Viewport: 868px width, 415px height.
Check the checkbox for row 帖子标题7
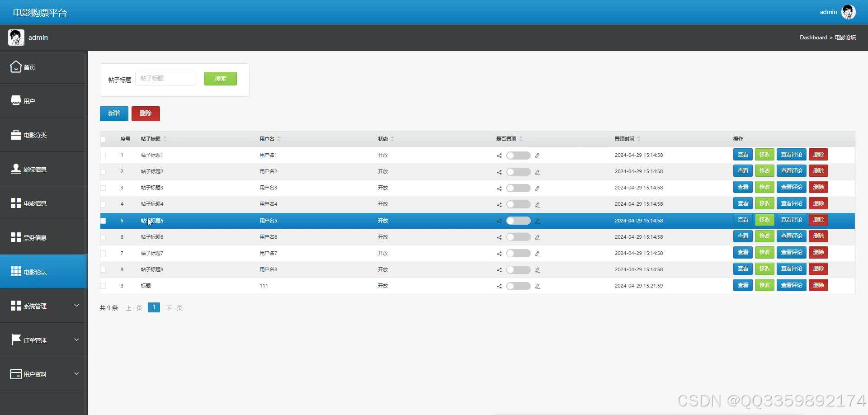pos(103,254)
